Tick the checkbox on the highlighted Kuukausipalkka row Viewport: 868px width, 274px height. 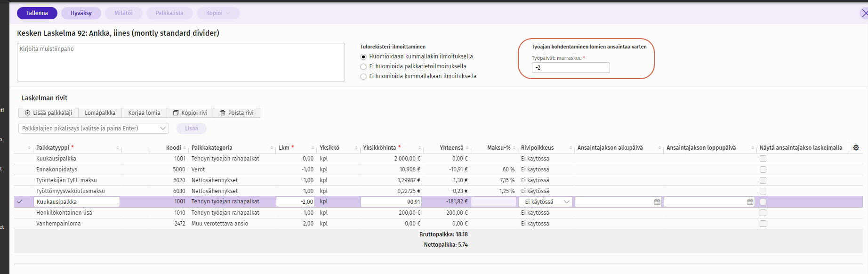pyautogui.click(x=763, y=202)
